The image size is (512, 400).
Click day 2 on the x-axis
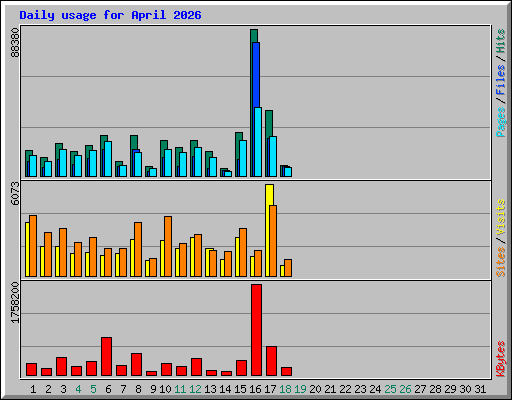pos(48,389)
